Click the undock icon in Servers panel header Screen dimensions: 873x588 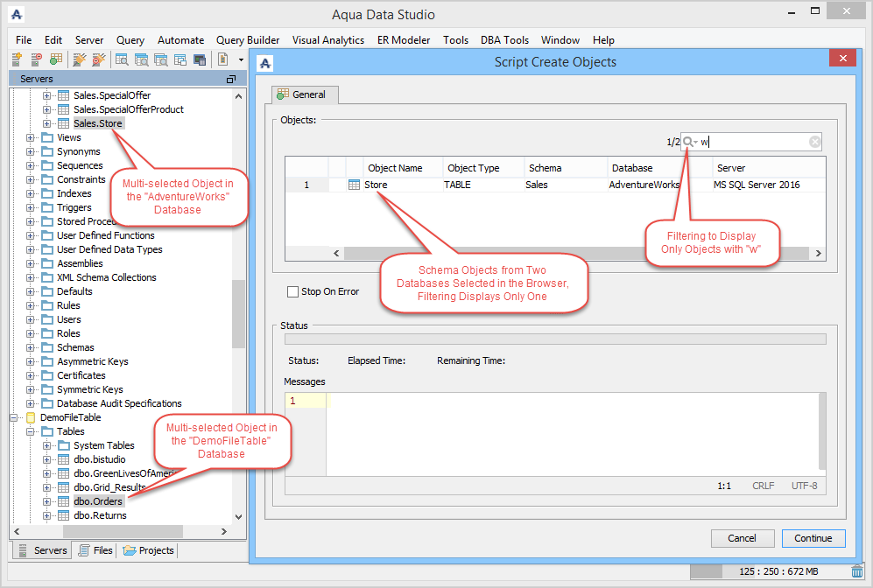coord(231,79)
